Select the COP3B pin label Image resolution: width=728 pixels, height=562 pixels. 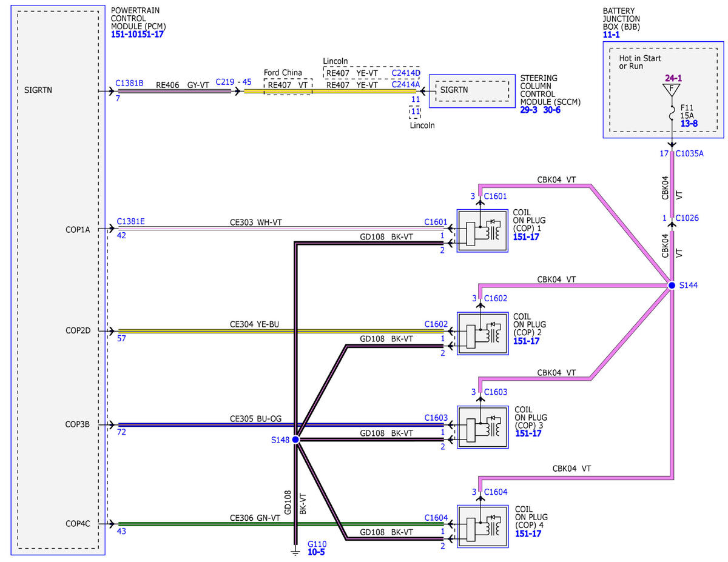[78, 424]
